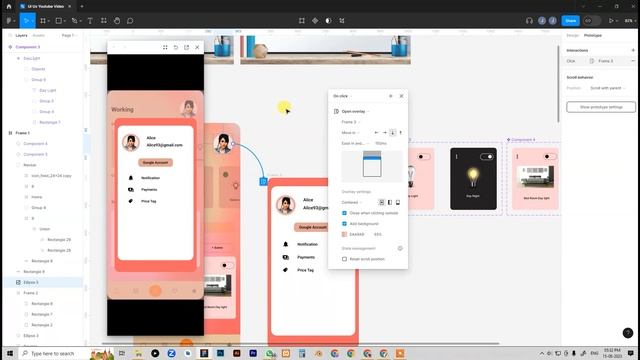Toggle the dev mode switch in toolbar
The width and height of the screenshot is (640, 360).
[x=591, y=21]
